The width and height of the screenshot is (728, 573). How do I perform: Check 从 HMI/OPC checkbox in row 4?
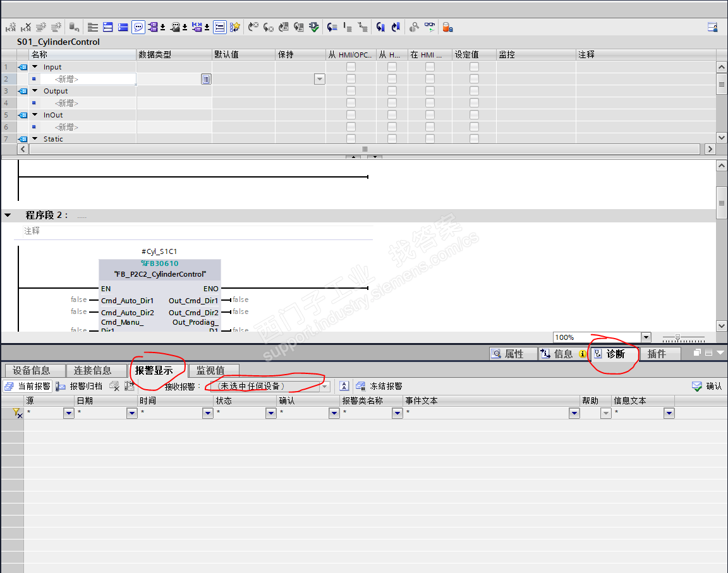pos(351,102)
